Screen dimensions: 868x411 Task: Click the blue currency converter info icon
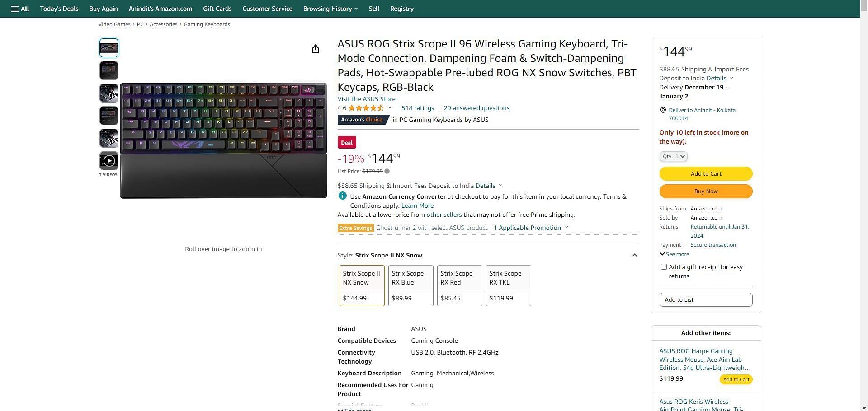pos(342,196)
